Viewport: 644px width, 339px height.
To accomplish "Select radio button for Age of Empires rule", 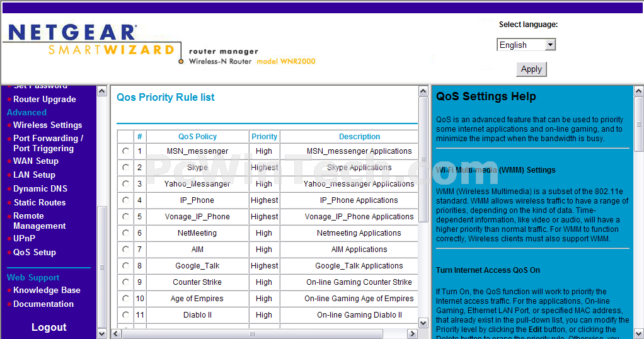I will pos(125,299).
